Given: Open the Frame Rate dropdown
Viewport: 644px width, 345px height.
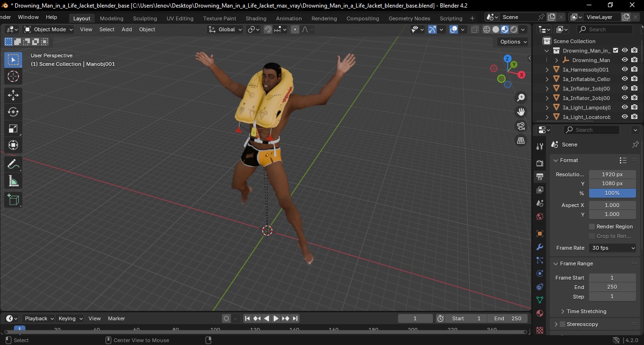Looking at the screenshot, I should coord(613,248).
